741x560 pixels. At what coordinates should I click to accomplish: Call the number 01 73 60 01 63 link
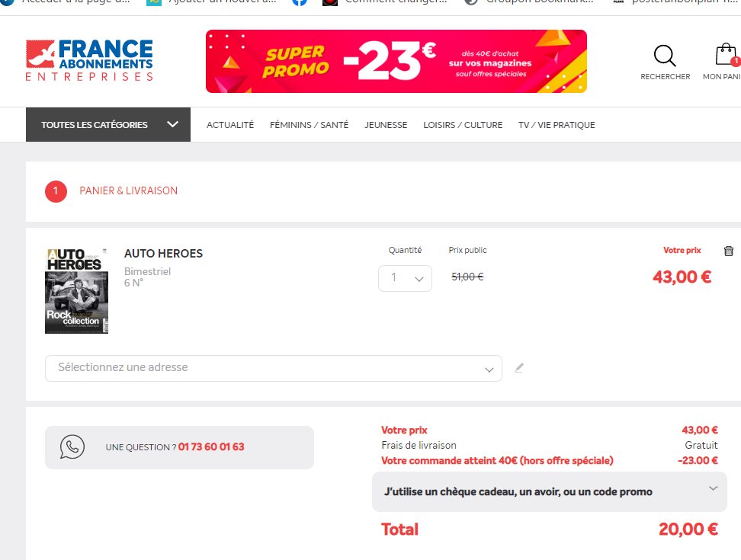point(213,447)
